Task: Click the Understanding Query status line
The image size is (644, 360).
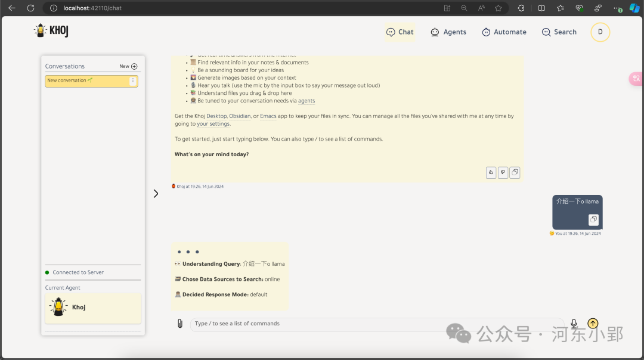Action: click(230, 264)
